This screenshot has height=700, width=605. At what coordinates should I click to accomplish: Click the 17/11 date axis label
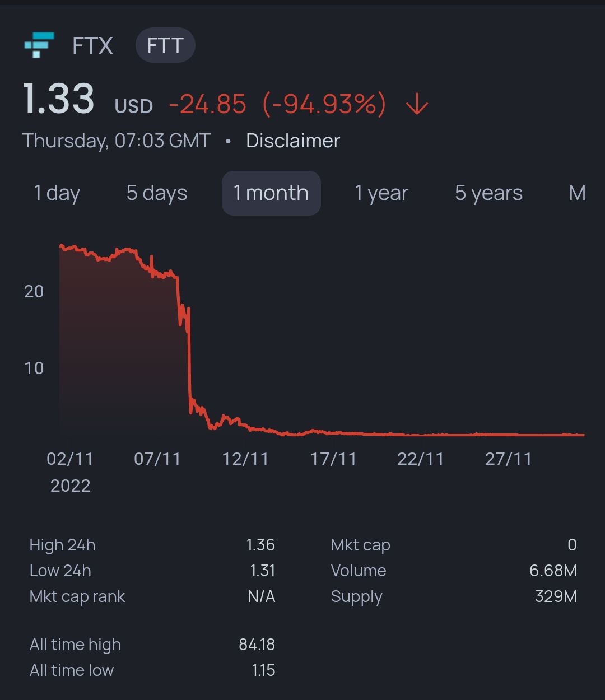point(333,459)
